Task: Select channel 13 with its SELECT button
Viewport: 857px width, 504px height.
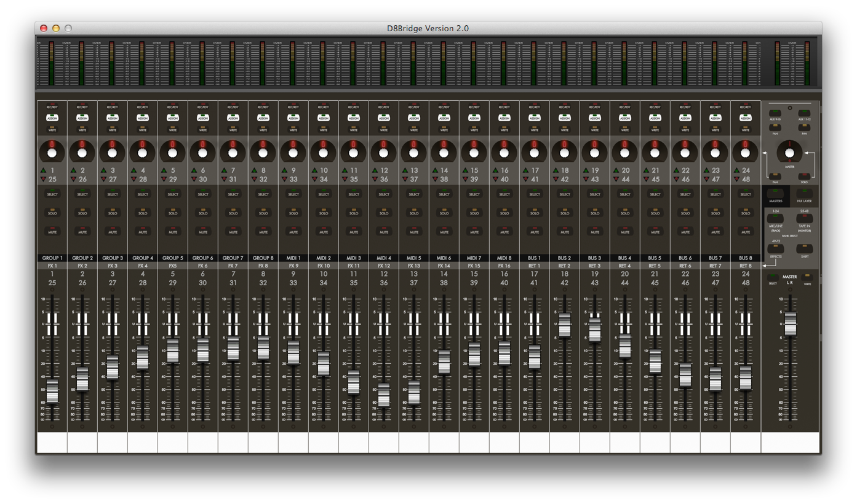Action: [414, 193]
